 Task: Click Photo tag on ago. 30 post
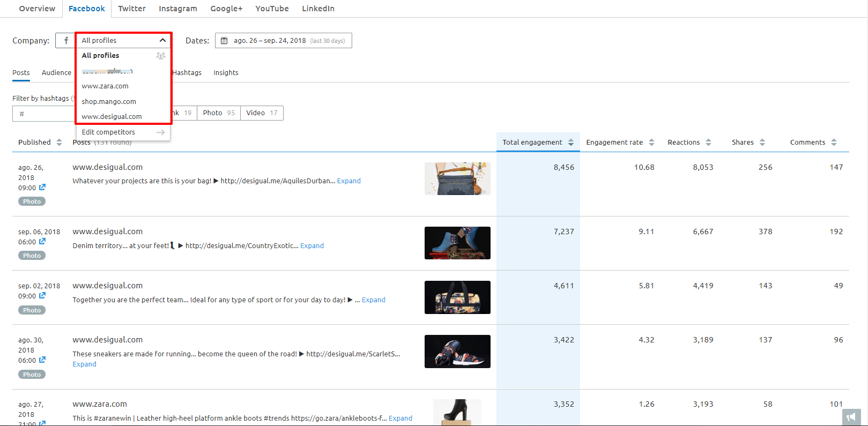pyautogui.click(x=32, y=375)
